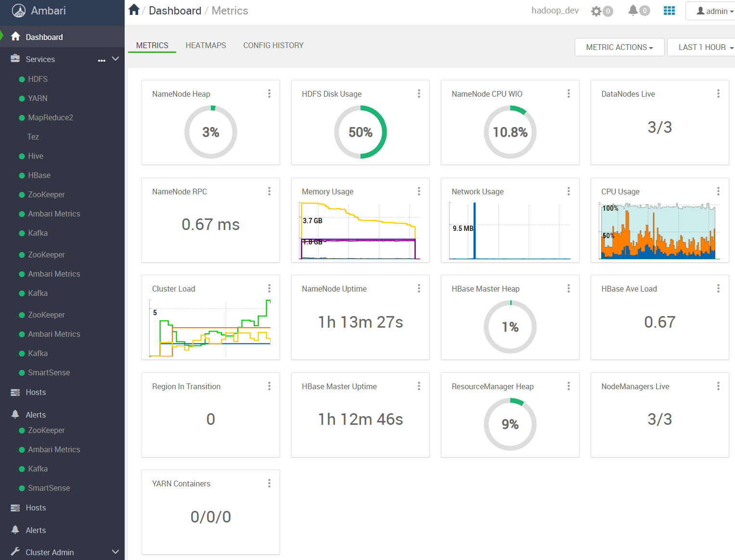Expand the Cluster Admin section chevron
Screen dimensions: 735x560
point(116,552)
